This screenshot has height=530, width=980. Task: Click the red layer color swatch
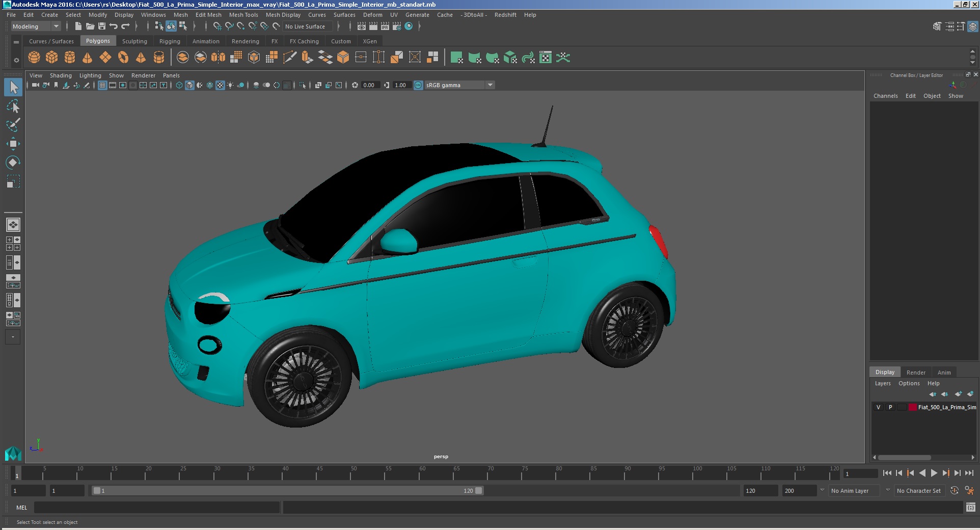coord(913,407)
